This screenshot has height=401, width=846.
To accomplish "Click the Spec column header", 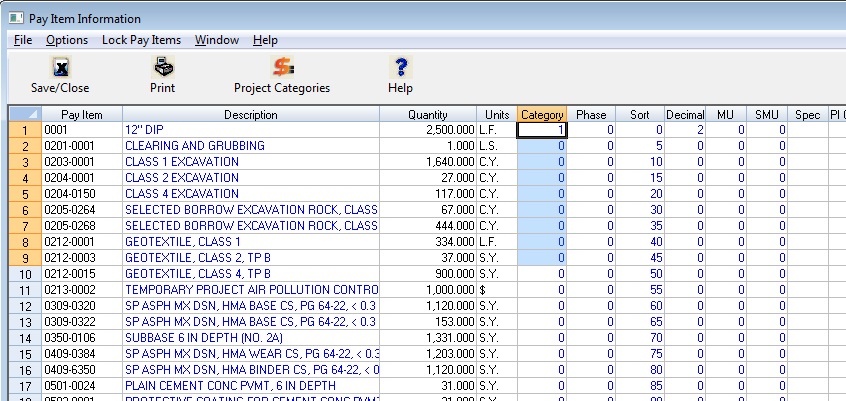I will 808,114.
